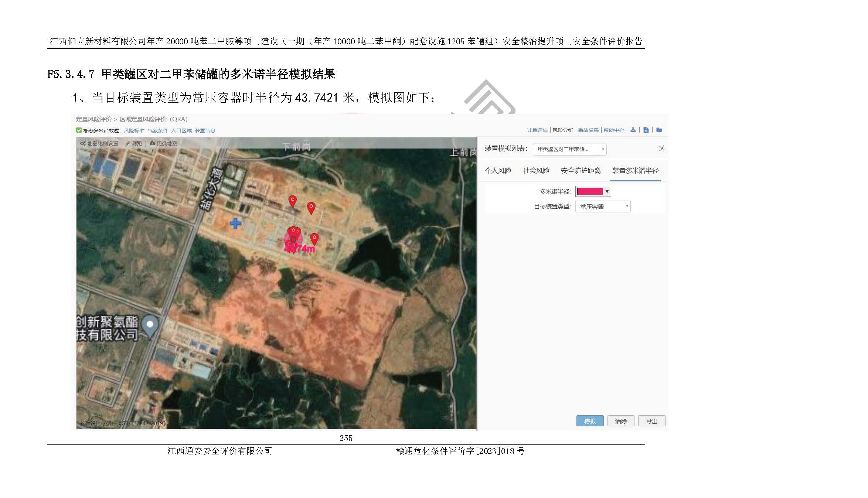868x498 pixels.
Task: Select the 测距 distance measuring tool
Action: point(134,143)
